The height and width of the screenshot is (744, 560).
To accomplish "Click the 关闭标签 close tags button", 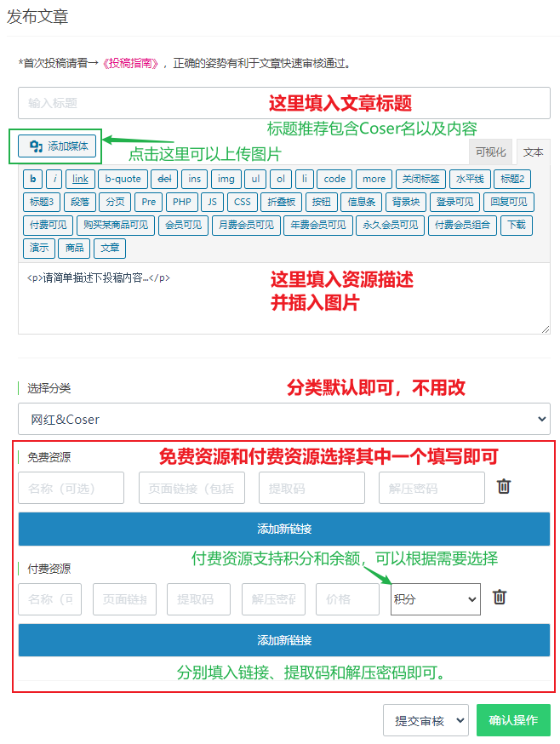I will click(420, 179).
